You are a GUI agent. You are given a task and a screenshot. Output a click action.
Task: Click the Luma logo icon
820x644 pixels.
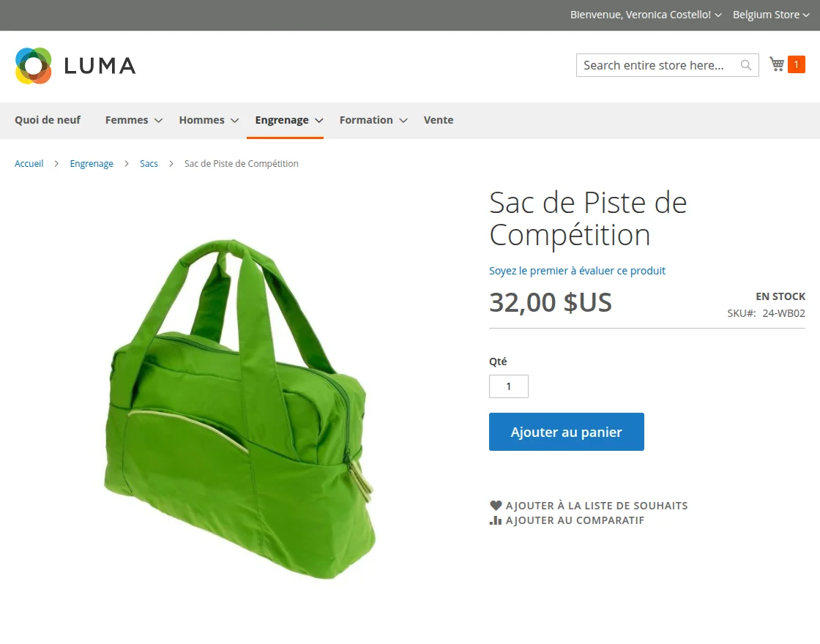(34, 66)
